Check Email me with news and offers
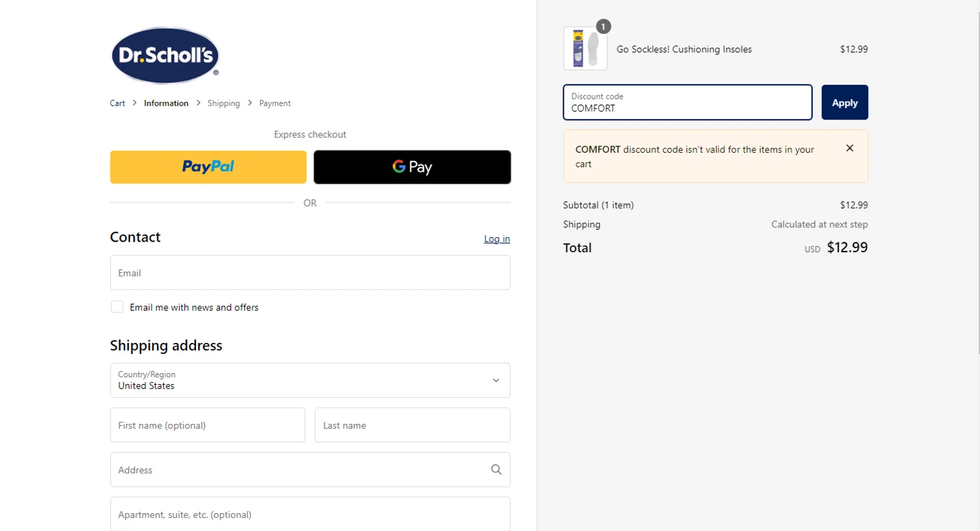The height and width of the screenshot is (531, 980). pos(117,307)
